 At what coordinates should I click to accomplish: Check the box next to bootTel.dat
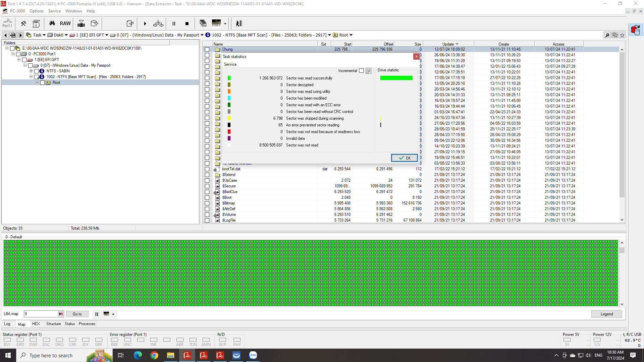tap(207, 169)
